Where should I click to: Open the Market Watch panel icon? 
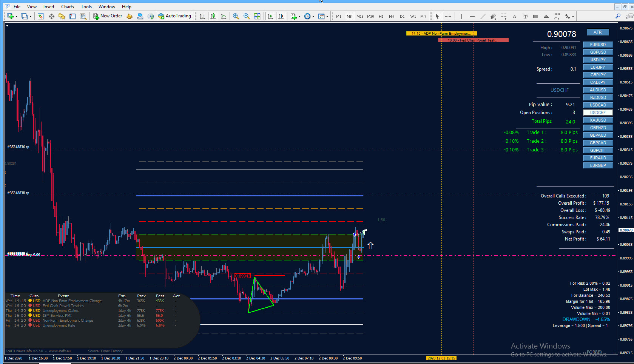pyautogui.click(x=41, y=16)
